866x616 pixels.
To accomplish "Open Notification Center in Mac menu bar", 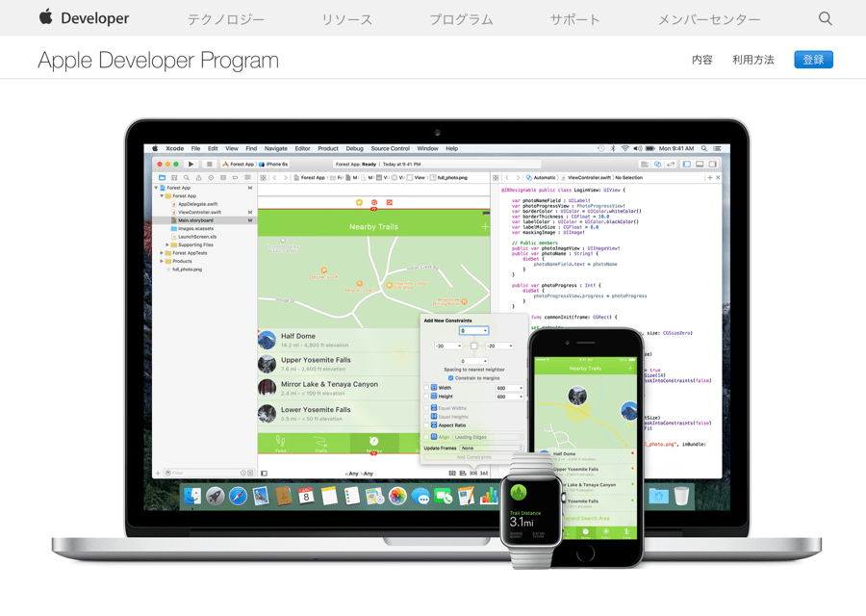I will coord(717,148).
